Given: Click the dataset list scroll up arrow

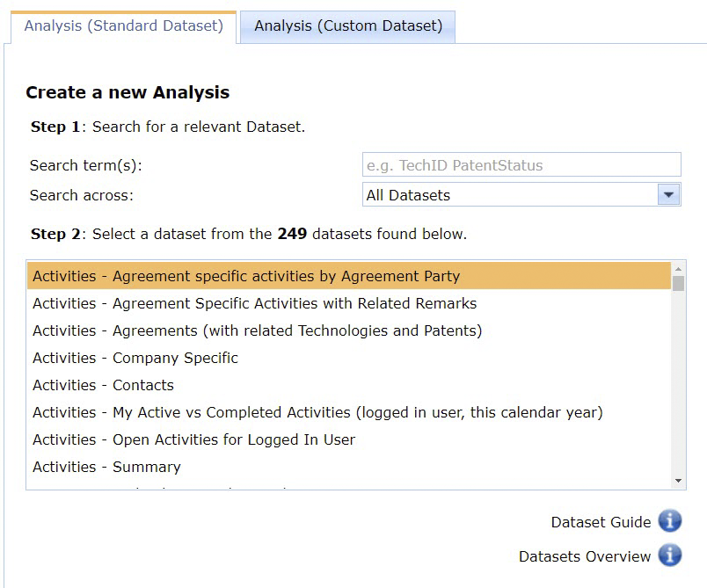Looking at the screenshot, I should pos(678,268).
